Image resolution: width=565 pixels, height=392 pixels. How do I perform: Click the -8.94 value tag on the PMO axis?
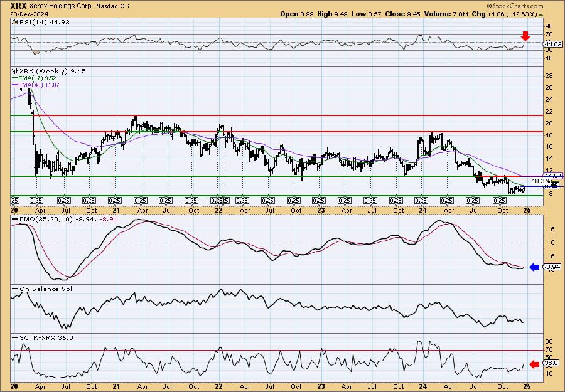[x=552, y=267]
